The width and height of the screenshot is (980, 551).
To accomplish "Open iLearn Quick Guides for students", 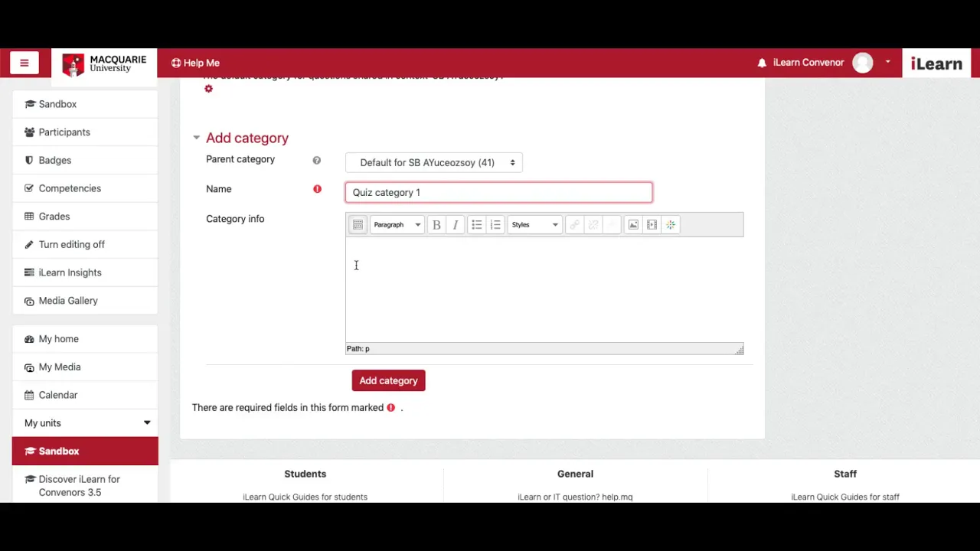I will click(x=305, y=497).
